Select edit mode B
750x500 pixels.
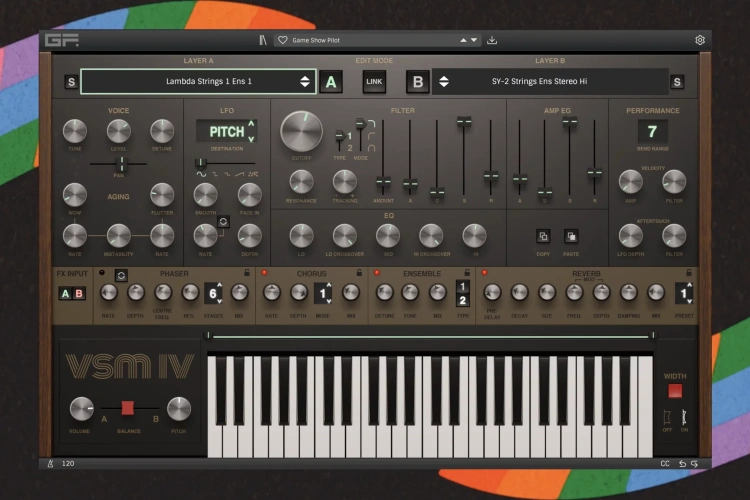click(x=418, y=82)
